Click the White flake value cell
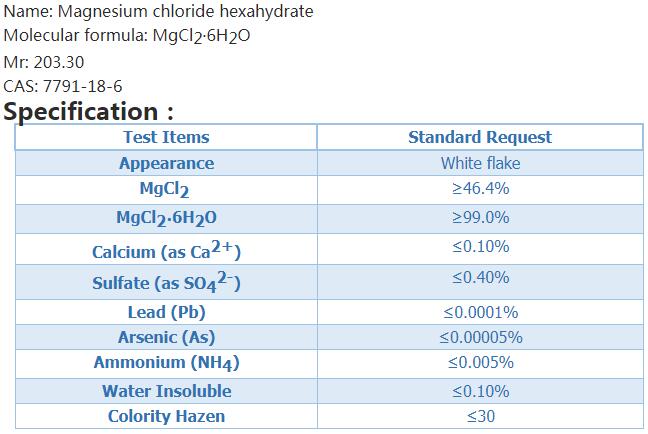The image size is (648, 434). tap(480, 163)
